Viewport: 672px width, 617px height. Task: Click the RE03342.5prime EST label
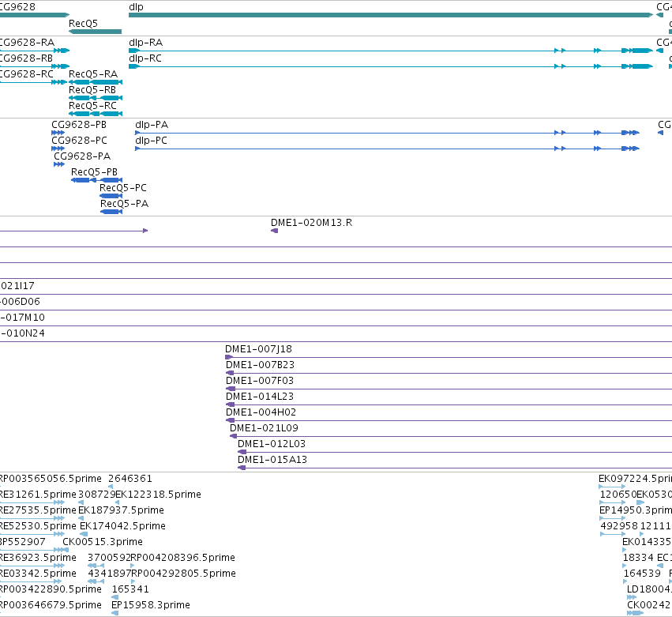tap(38, 574)
